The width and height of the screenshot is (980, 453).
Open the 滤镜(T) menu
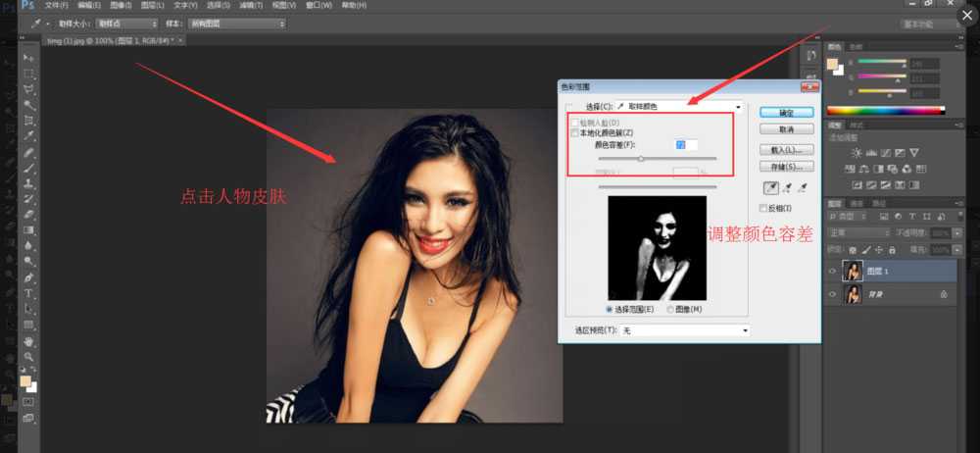coord(251,5)
